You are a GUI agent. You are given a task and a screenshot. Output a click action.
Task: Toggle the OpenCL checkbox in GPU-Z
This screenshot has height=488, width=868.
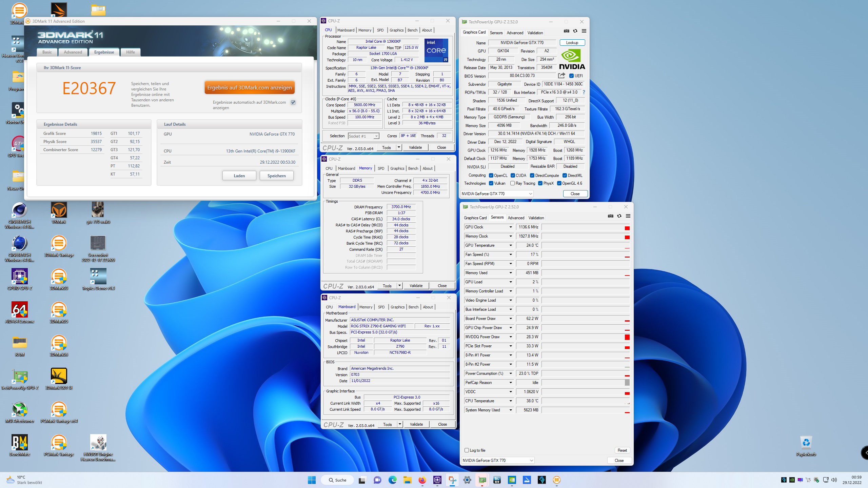click(491, 175)
